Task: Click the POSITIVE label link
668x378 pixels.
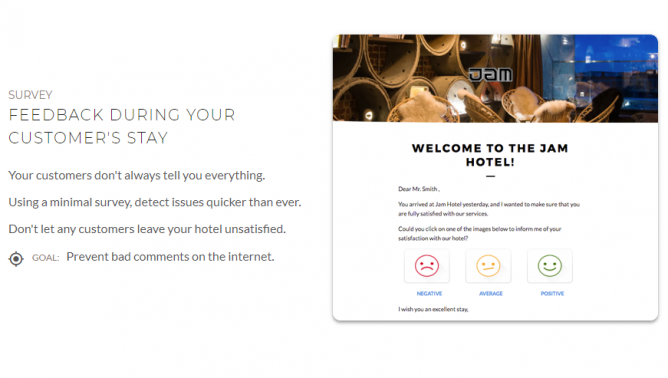Action: pos(552,294)
